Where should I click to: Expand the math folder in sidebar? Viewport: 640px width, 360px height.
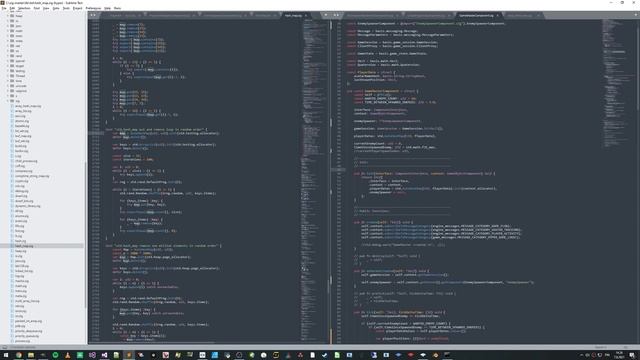(7, 31)
